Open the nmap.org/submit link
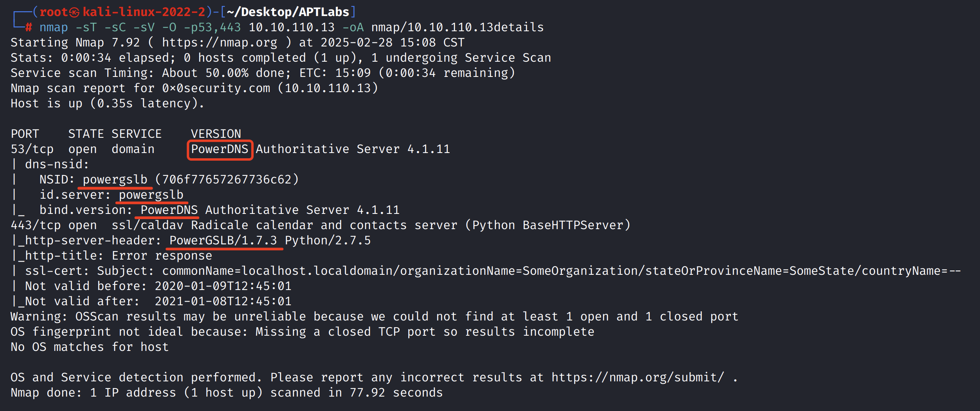 point(638,377)
